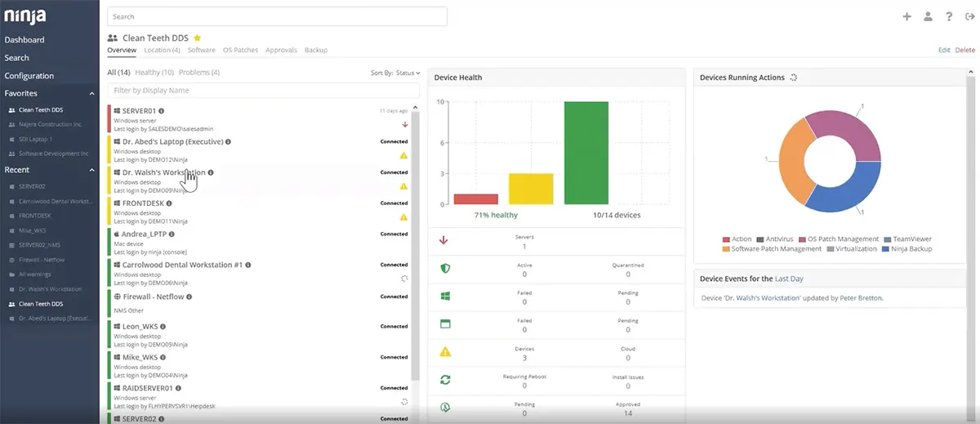The image size is (980, 424).
Task: Open the OS Patches tab
Action: click(240, 50)
